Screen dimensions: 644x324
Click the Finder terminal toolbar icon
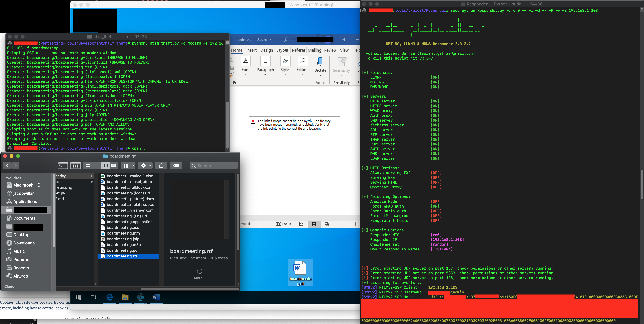pyautogui.click(x=62, y=166)
